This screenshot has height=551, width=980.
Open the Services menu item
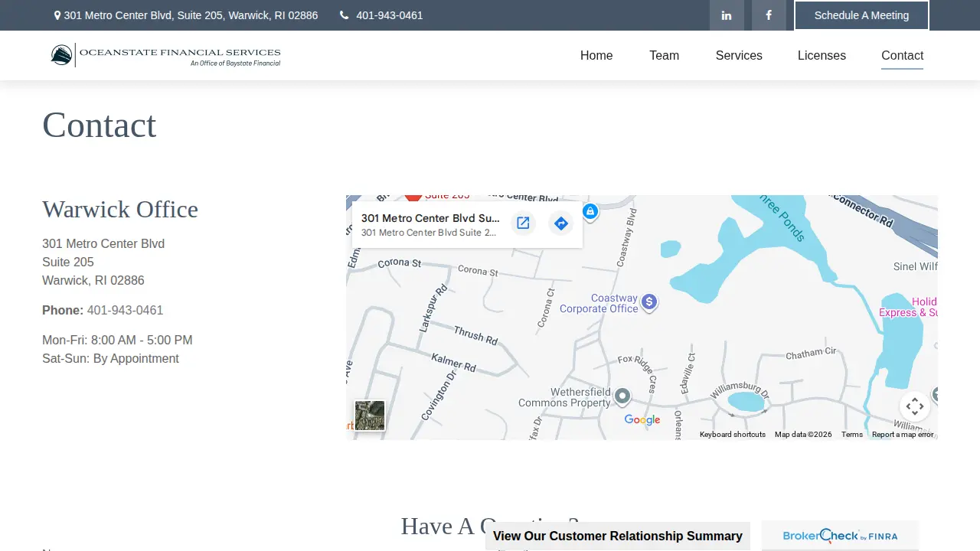click(739, 55)
